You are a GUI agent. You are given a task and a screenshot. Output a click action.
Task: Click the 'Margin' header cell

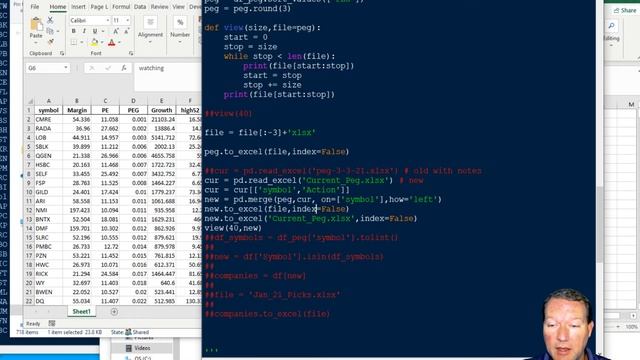[x=77, y=110]
